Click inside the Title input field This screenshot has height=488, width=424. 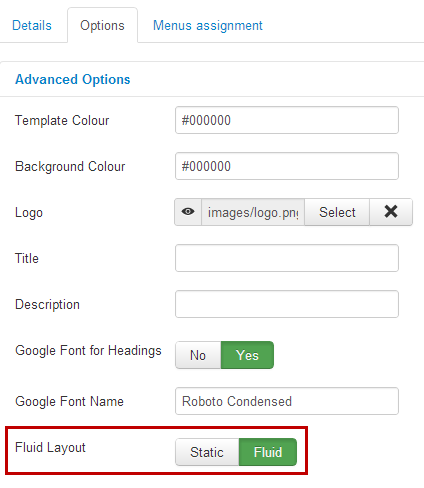pos(287,258)
